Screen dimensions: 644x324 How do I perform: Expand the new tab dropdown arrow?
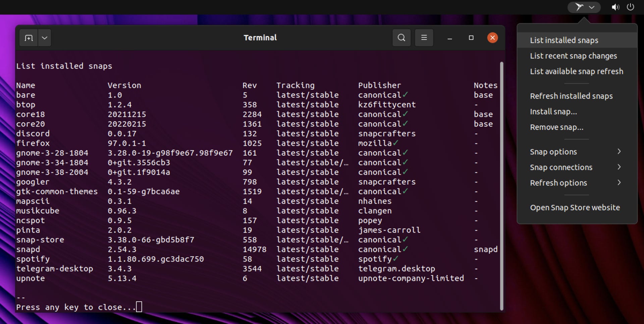tap(45, 38)
